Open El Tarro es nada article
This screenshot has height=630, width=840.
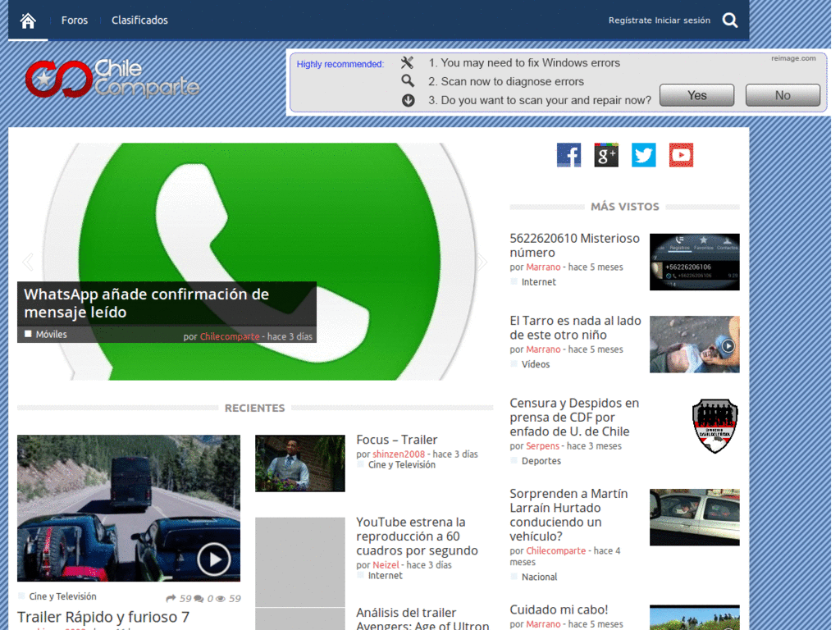click(x=575, y=328)
